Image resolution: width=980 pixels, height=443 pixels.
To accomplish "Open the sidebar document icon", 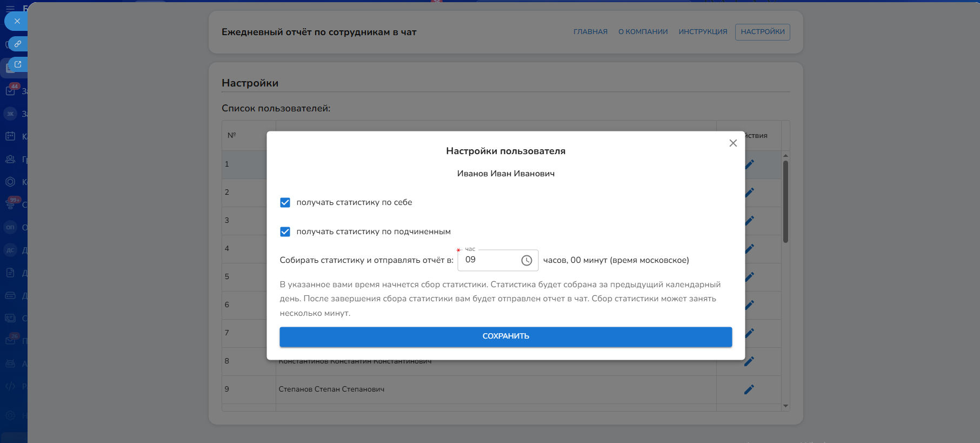I will [x=10, y=273].
